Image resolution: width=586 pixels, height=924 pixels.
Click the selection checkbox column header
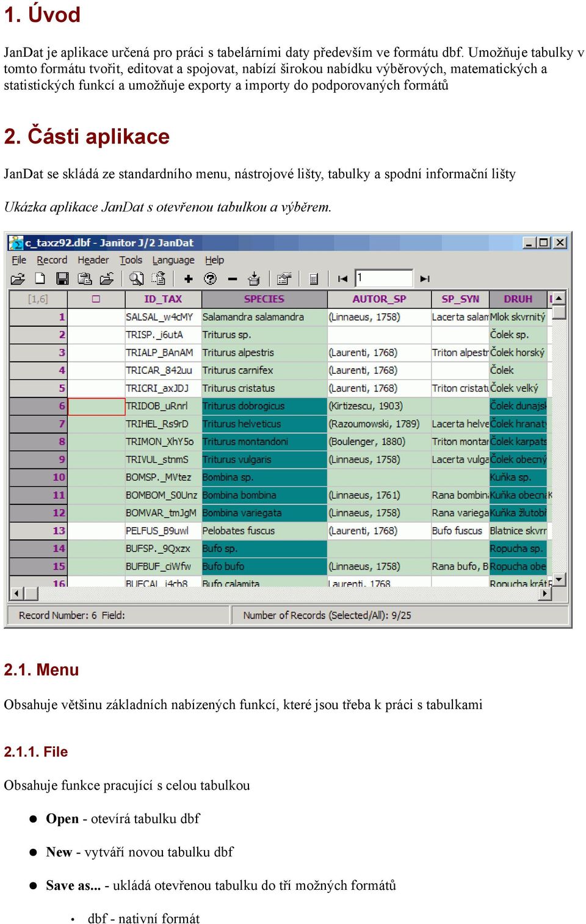coord(96,299)
